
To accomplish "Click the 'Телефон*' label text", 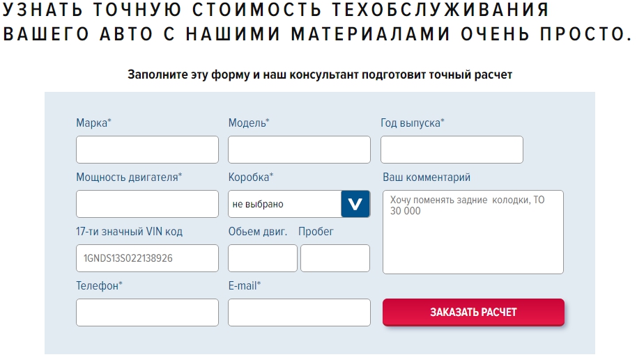I will (x=100, y=285).
